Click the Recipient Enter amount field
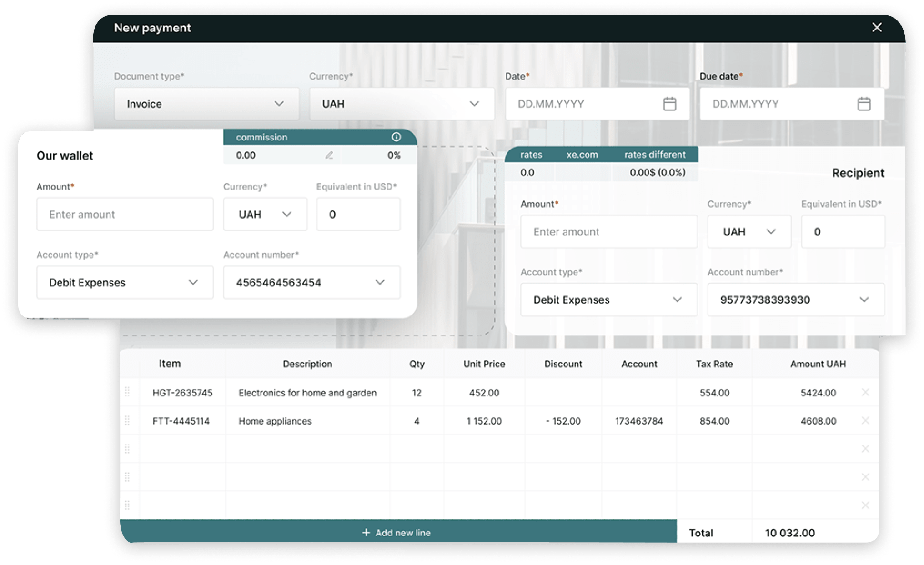The height and width of the screenshot is (565, 924). [608, 232]
